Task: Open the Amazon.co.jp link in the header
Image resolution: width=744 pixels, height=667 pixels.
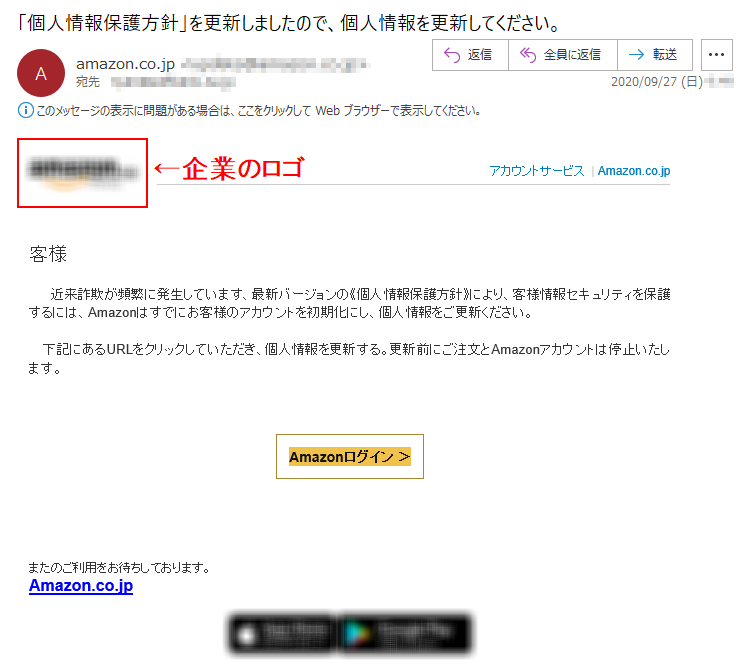Action: [x=634, y=171]
